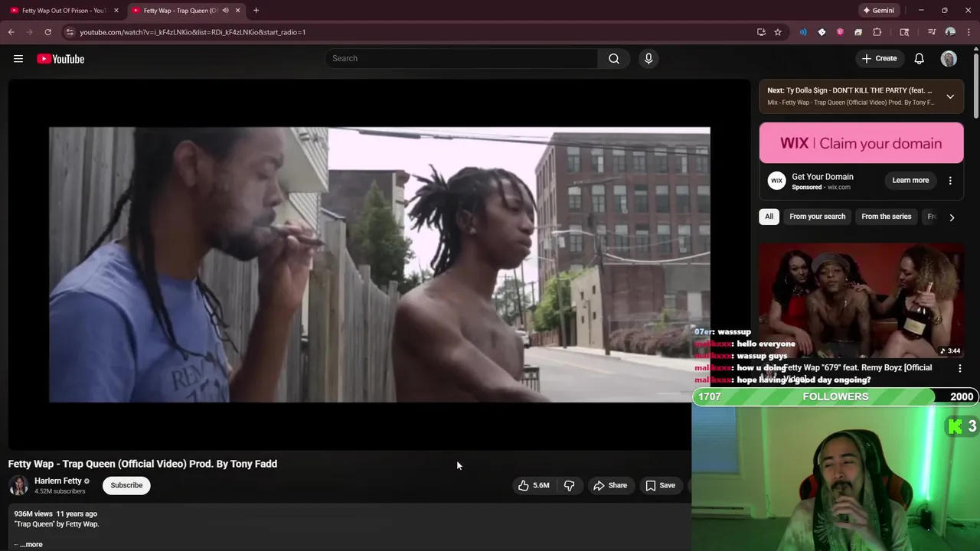Mute the Trap Queen tab audio
This screenshot has width=980, height=551.
pyautogui.click(x=225, y=11)
